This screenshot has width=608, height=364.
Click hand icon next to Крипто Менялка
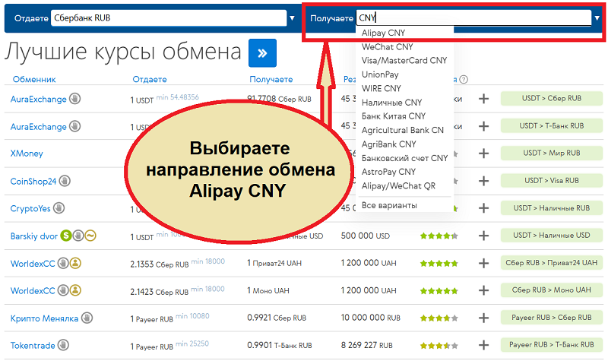[87, 318]
